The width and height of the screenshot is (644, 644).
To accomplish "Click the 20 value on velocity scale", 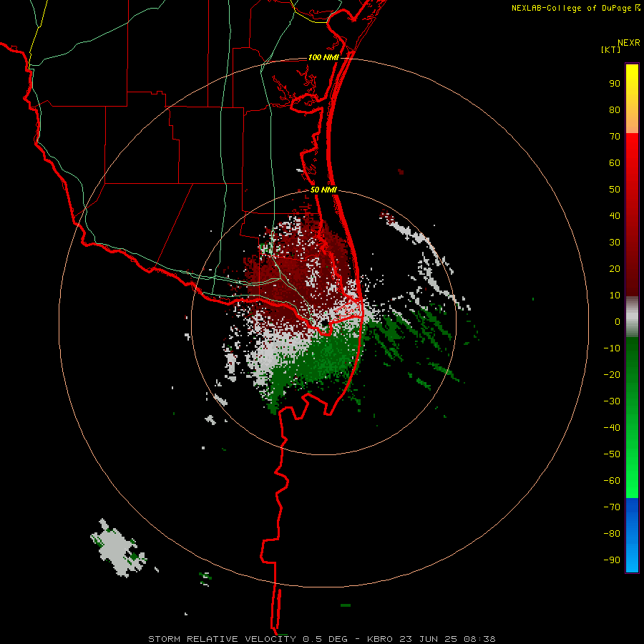I will coord(615,269).
